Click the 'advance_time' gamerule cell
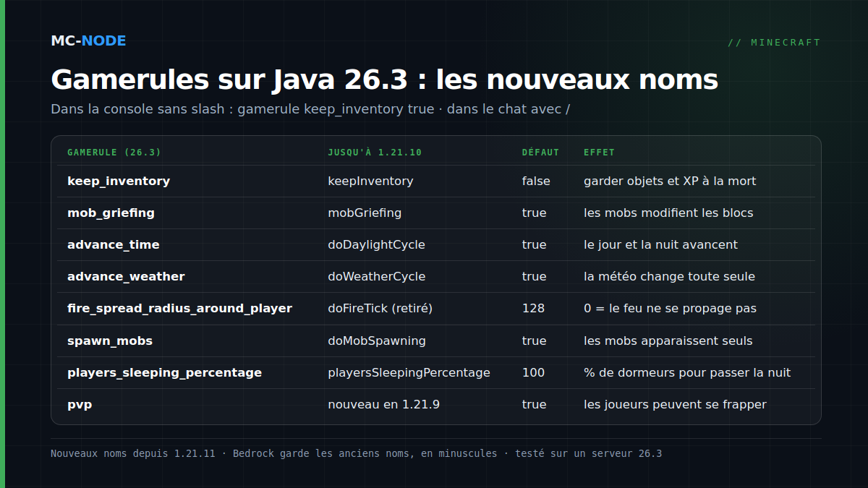 pos(114,244)
